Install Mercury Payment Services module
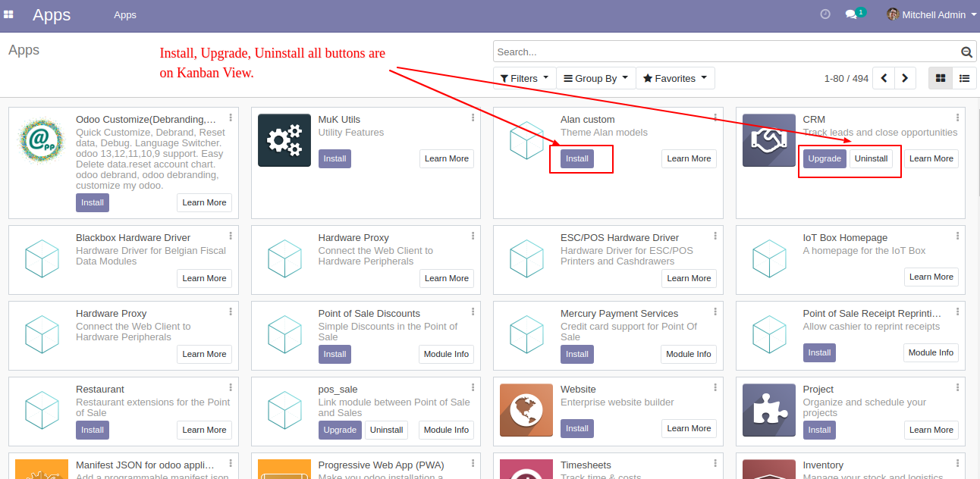 tap(577, 354)
